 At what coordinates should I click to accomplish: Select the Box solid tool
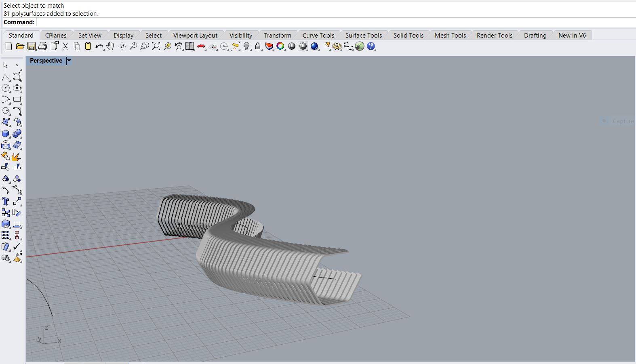tap(6, 133)
